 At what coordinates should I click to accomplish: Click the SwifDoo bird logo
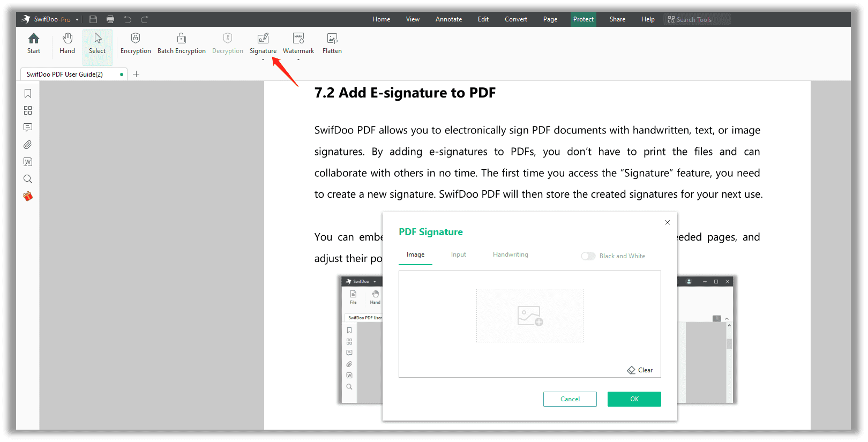26,19
